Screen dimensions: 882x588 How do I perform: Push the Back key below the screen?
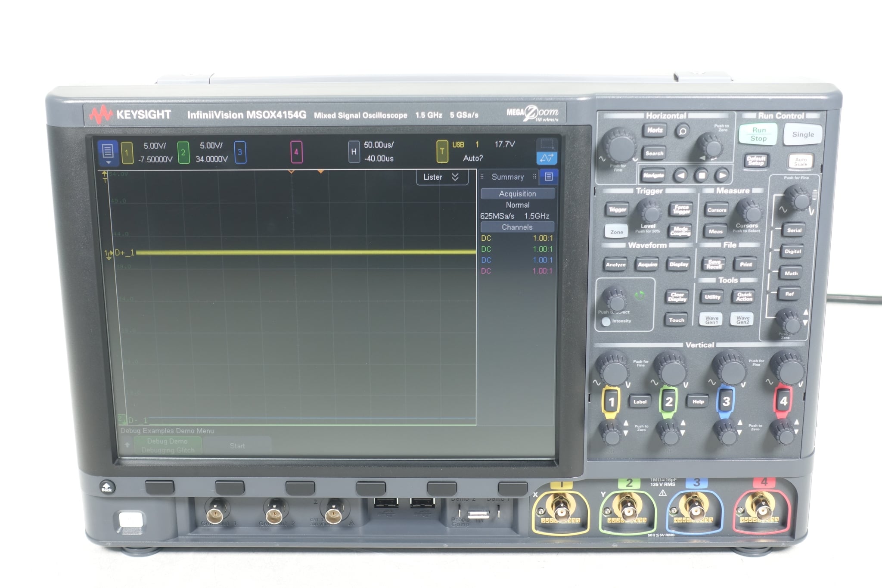point(107,487)
